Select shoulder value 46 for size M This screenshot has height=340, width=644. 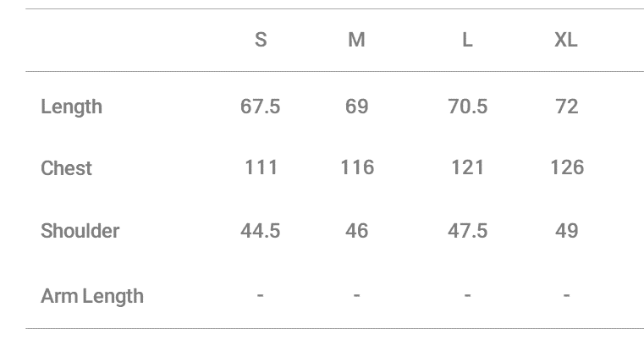[x=356, y=231]
